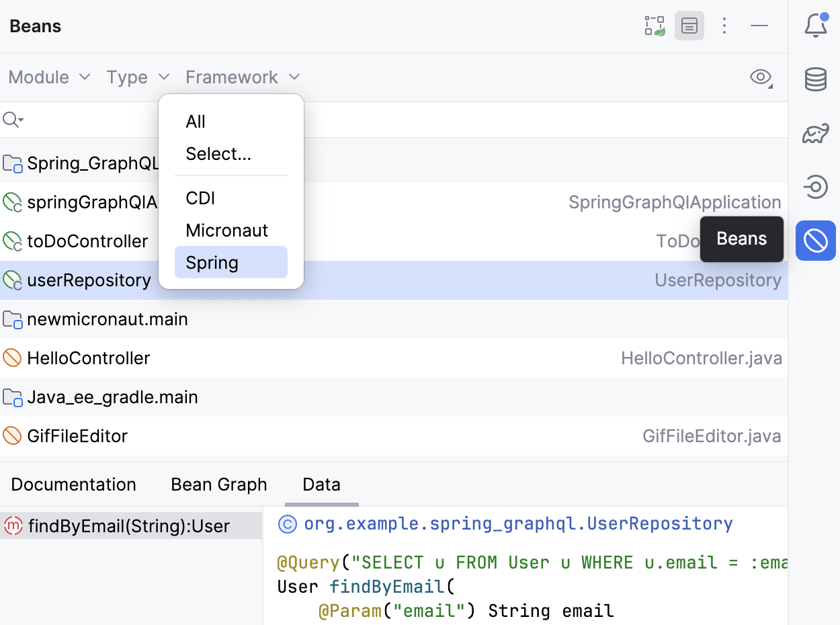This screenshot has width=840, height=625.
Task: Open the Endpoints tool window icon
Action: point(815,187)
